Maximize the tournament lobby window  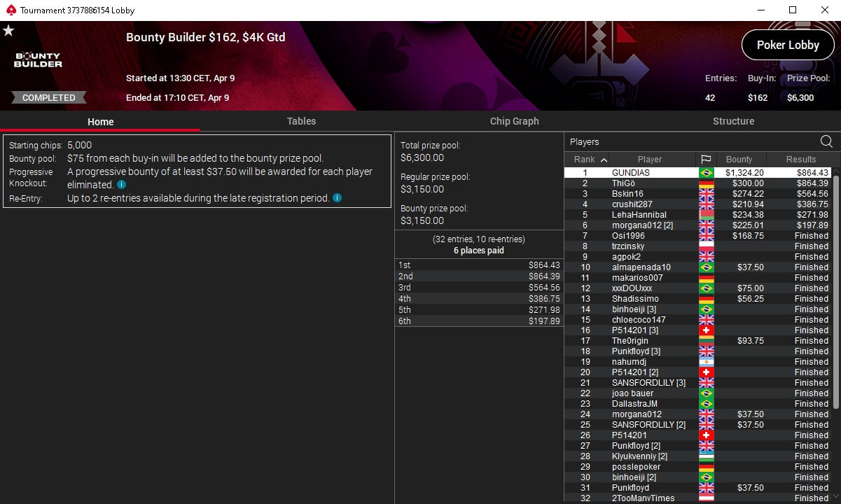[793, 10]
